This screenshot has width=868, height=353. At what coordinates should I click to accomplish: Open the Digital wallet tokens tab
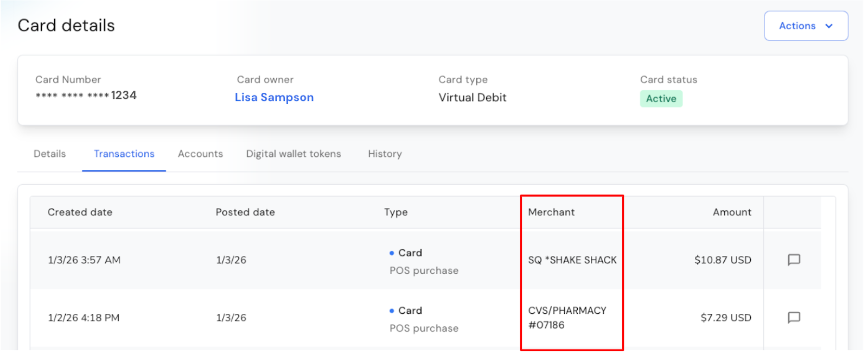point(293,154)
